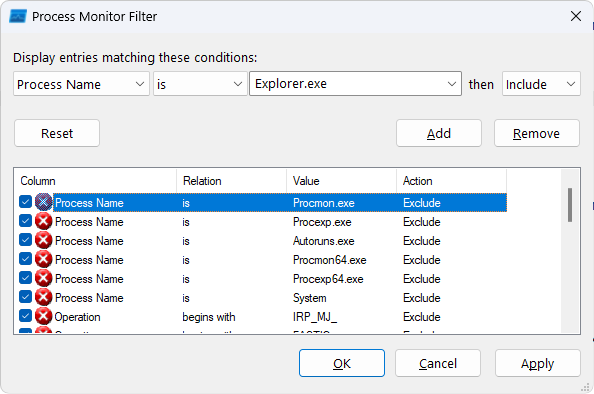Click Exclude action in Autoruns.exe row
The height and width of the screenshot is (394, 594).
(x=422, y=241)
